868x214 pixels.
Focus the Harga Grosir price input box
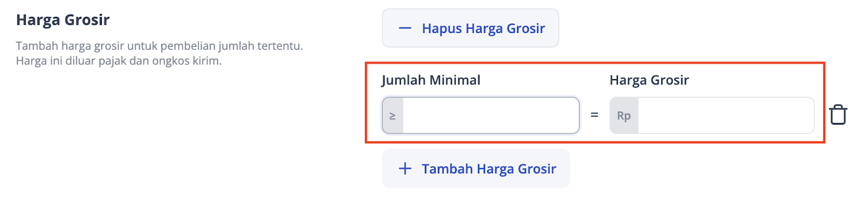pos(712,115)
